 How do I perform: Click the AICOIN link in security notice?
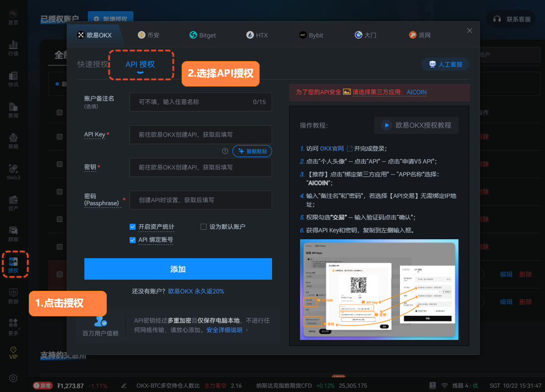(x=417, y=92)
